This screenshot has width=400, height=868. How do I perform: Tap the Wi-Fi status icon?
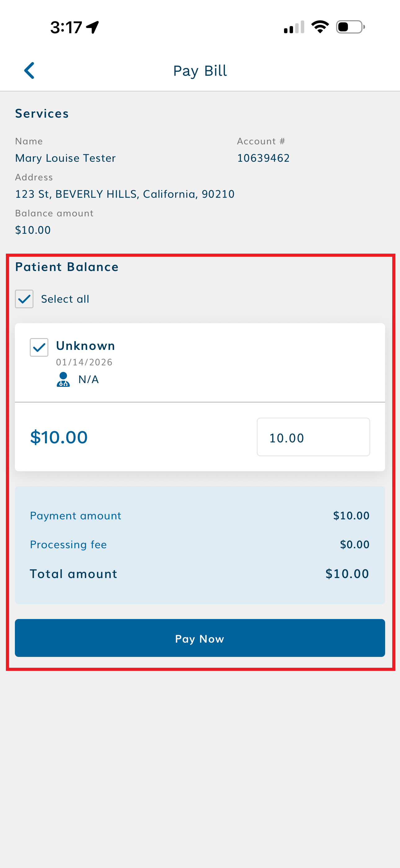320,27
